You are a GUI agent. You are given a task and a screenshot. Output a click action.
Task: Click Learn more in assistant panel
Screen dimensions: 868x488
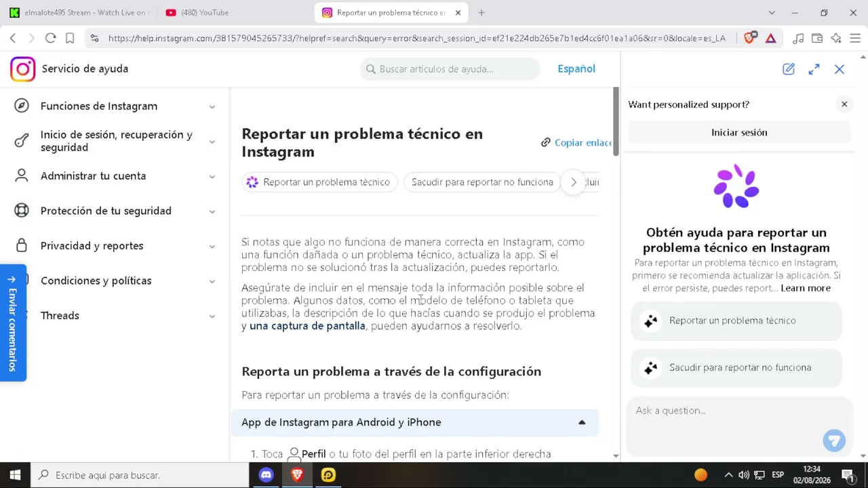coord(806,288)
